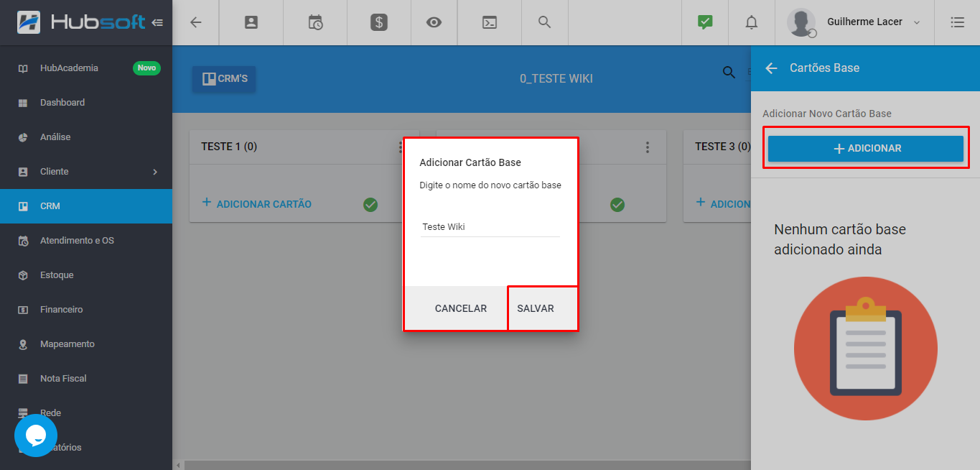Click the CRM'S button

(224, 79)
